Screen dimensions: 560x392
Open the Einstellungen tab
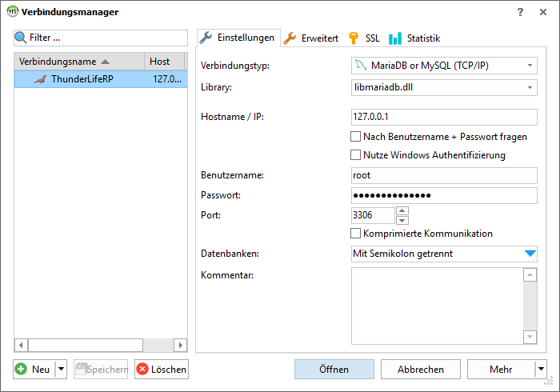tap(237, 38)
